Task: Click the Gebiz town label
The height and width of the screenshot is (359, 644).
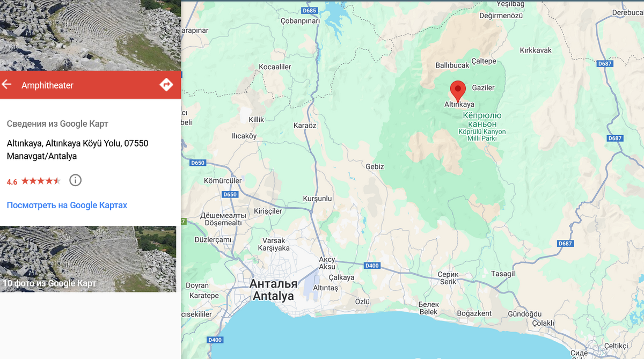Action: (375, 166)
